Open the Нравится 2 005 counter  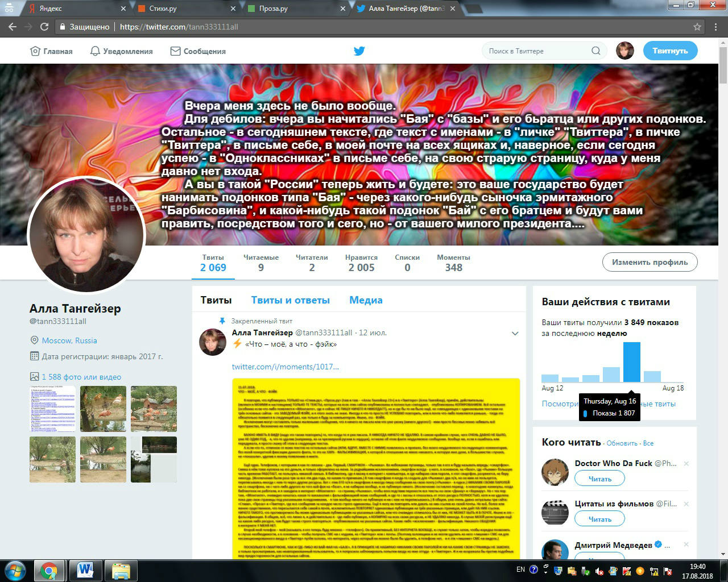tap(361, 263)
